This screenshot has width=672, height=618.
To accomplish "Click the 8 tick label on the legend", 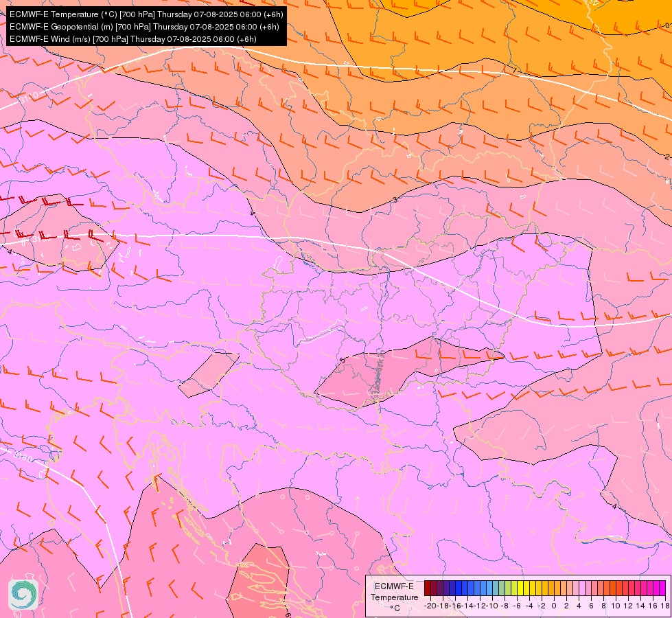I will (603, 606).
